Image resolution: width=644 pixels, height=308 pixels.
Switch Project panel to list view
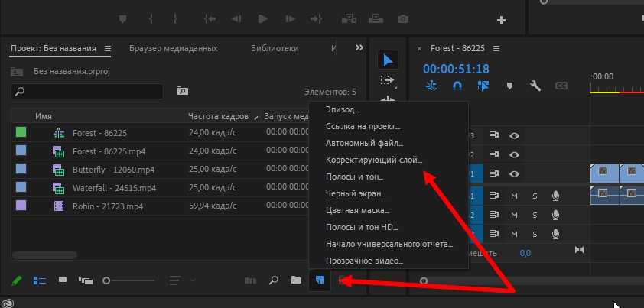point(41,280)
